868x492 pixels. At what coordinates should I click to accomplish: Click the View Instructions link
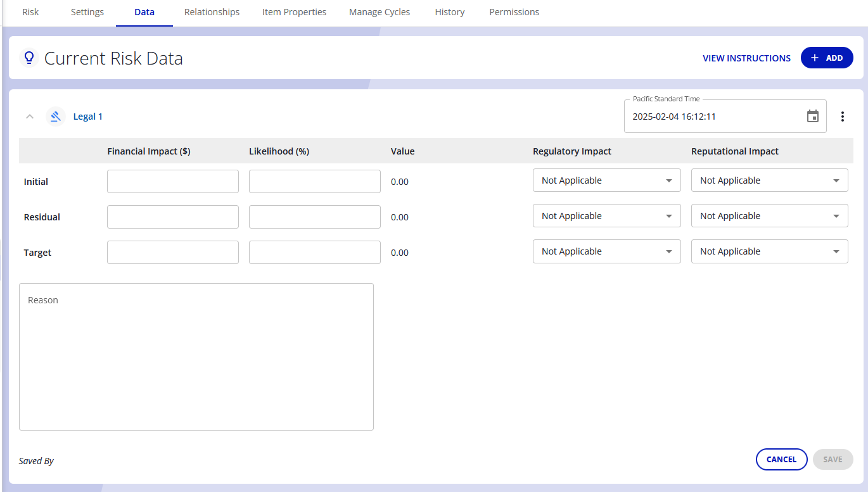(746, 58)
